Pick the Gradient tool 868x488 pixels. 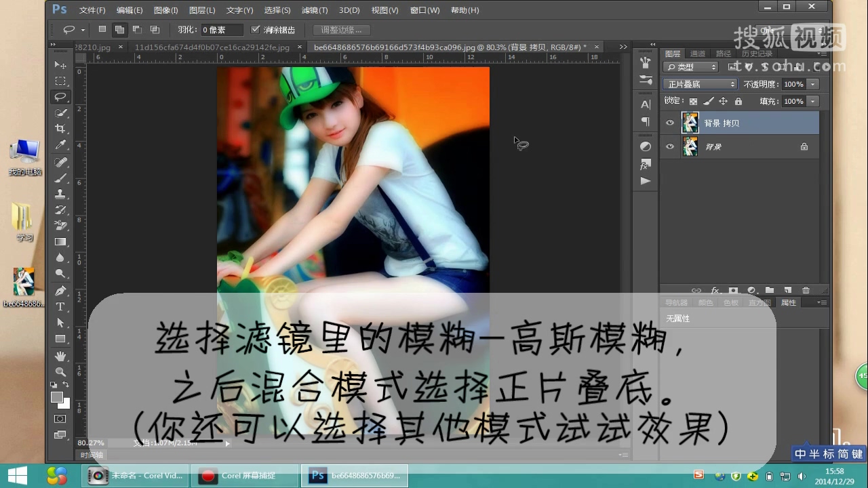point(60,242)
